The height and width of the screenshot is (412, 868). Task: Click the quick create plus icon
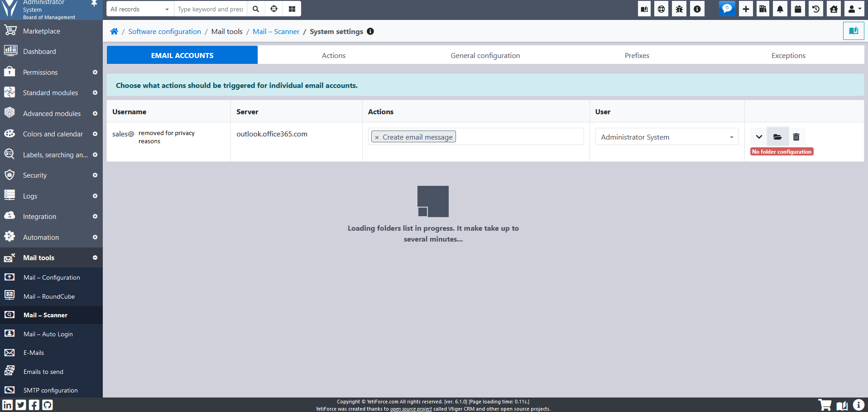coord(746,9)
